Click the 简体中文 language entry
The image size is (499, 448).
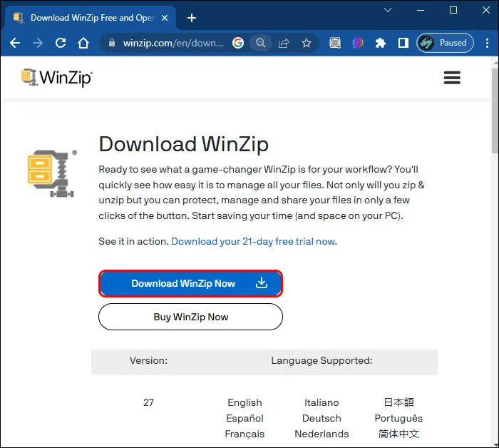point(398,434)
